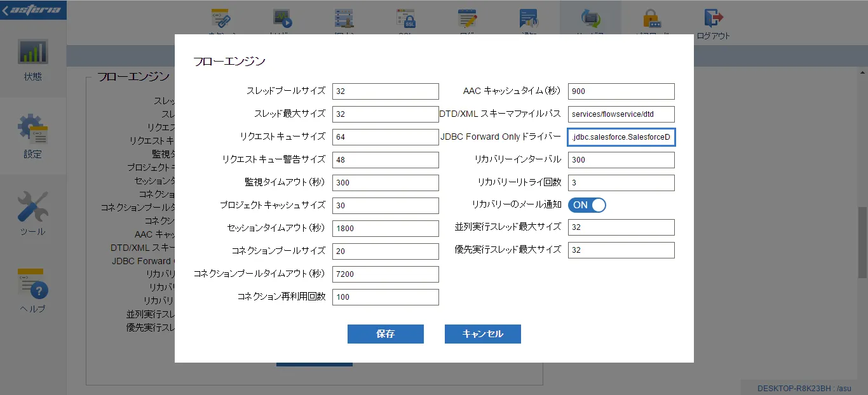Viewport: 868px width, 395px height.
Task: Click the 設定 gear icon in sidebar
Action: tap(32, 127)
